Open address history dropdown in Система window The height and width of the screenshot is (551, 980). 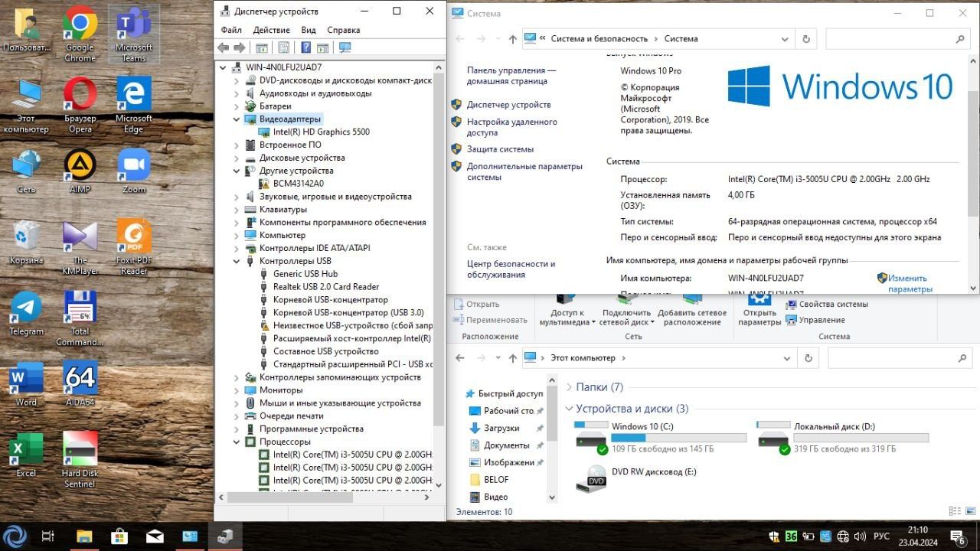coord(785,38)
